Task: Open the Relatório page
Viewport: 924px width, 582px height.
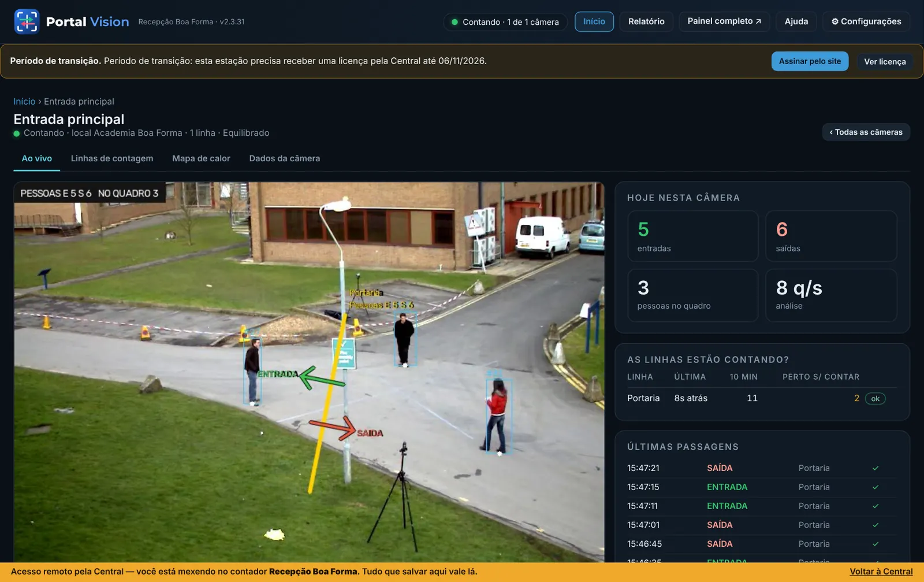Action: (x=646, y=21)
